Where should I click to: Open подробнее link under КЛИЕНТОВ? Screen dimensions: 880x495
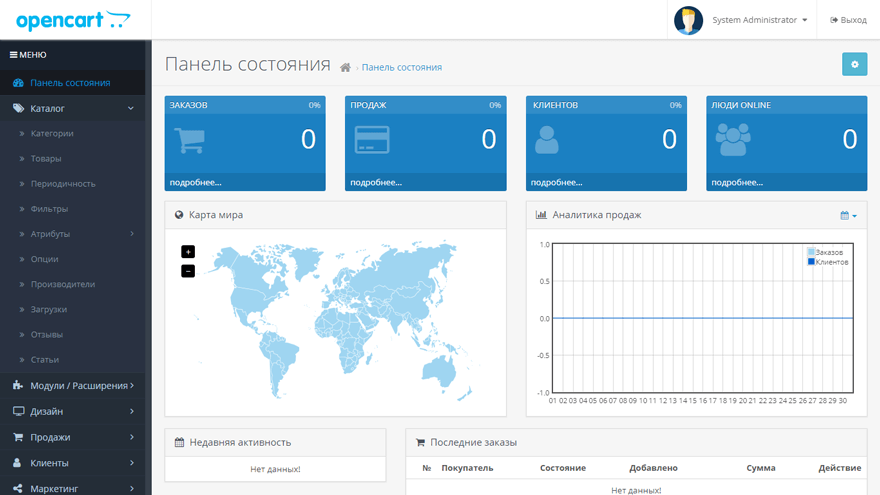pos(556,182)
